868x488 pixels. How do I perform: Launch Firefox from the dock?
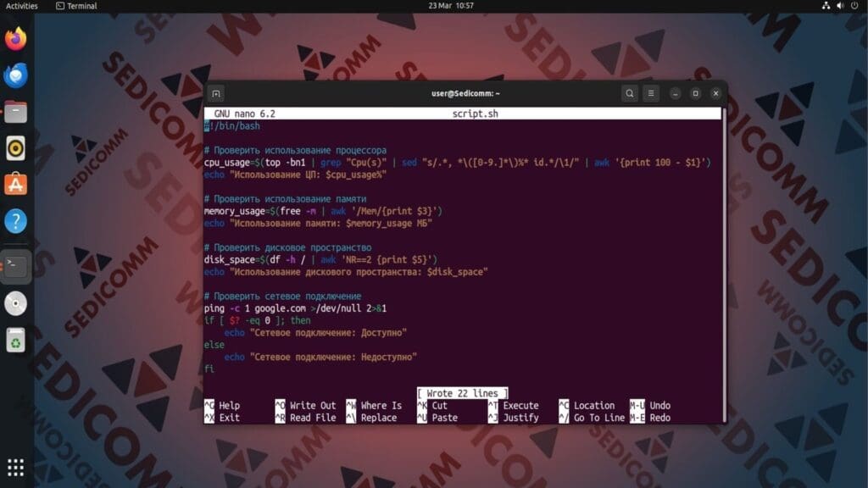pos(15,38)
